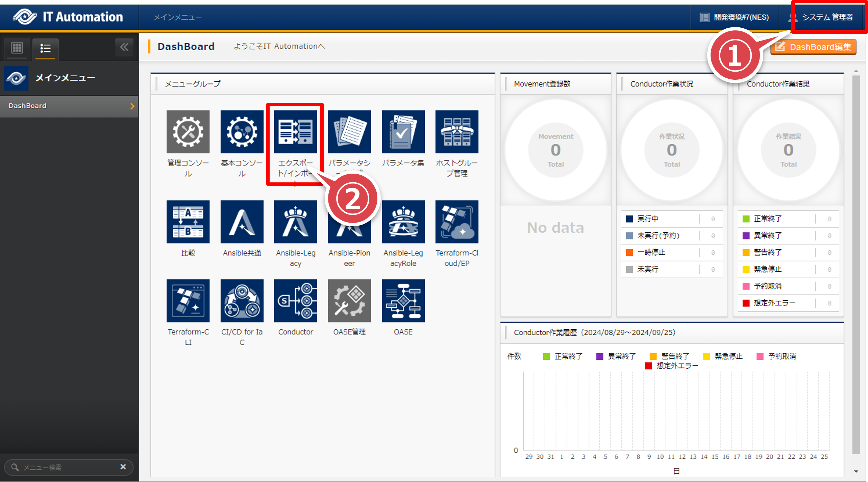The height and width of the screenshot is (482, 868).
Task: Switch sidebar to list view mode
Action: pos(45,48)
